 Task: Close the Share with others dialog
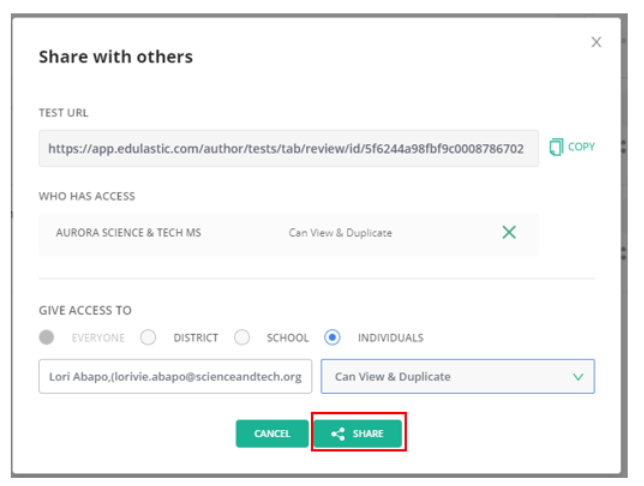596,42
